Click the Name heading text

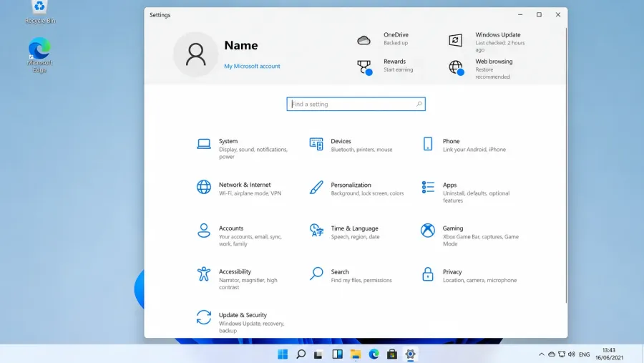pos(241,45)
